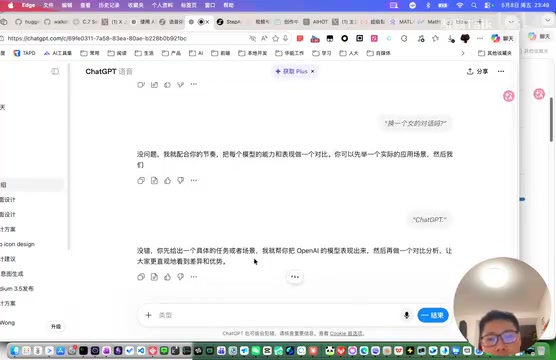Open more options under 没错 reply

tap(194, 277)
